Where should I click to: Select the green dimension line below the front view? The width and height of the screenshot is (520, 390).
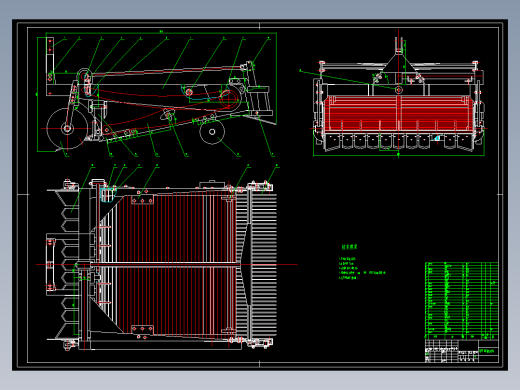coord(399,155)
